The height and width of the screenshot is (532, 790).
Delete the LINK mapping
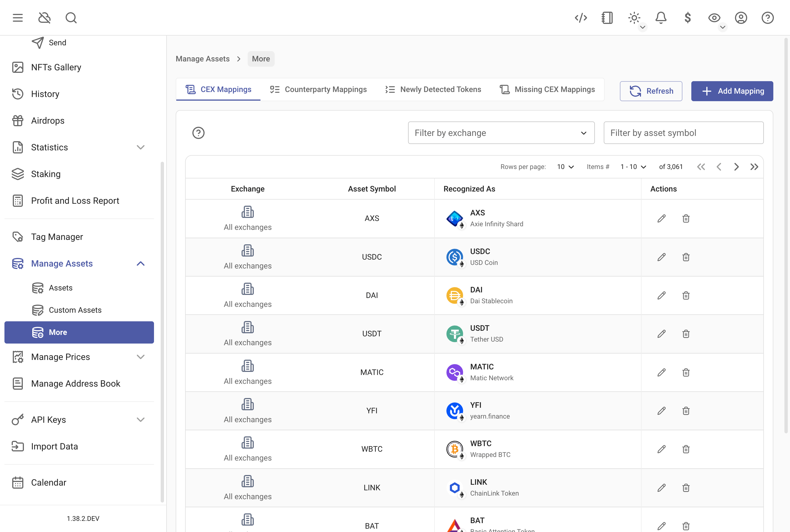tap(686, 488)
